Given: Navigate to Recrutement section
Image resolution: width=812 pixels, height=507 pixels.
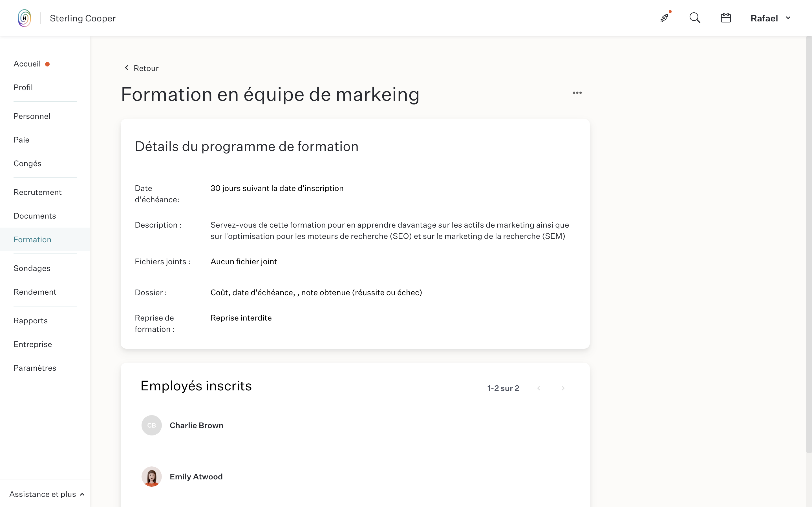Looking at the screenshot, I should [37, 192].
